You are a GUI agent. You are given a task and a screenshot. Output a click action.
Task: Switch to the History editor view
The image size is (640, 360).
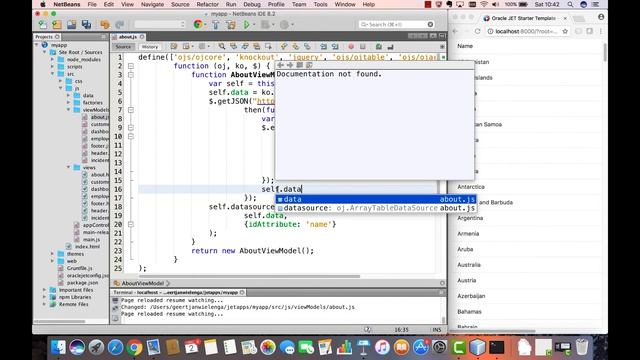[x=150, y=47]
